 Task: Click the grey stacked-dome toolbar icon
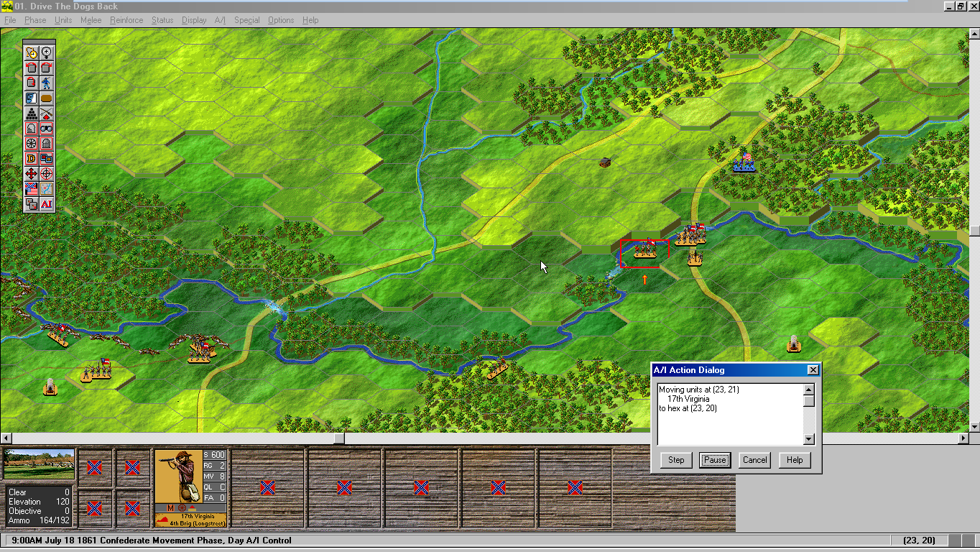[x=46, y=143]
